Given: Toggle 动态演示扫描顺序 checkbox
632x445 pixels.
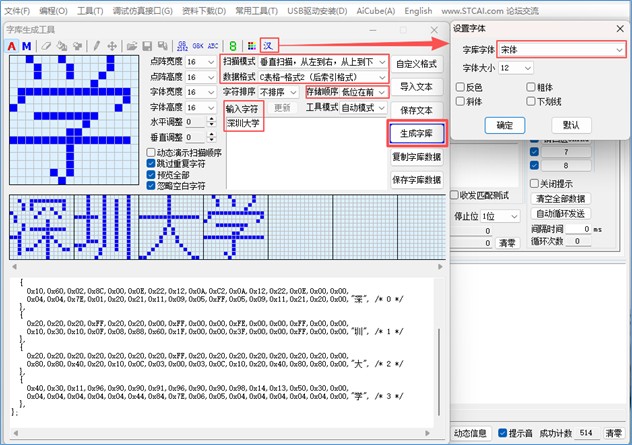Looking at the screenshot, I should [x=152, y=153].
